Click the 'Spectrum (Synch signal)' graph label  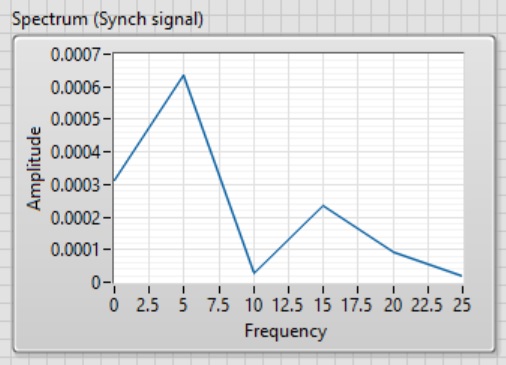(107, 19)
